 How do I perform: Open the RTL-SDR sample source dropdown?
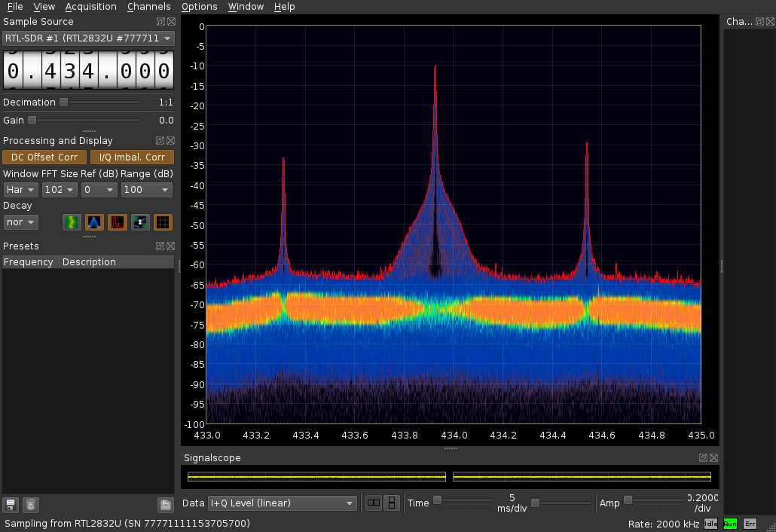tap(88, 38)
